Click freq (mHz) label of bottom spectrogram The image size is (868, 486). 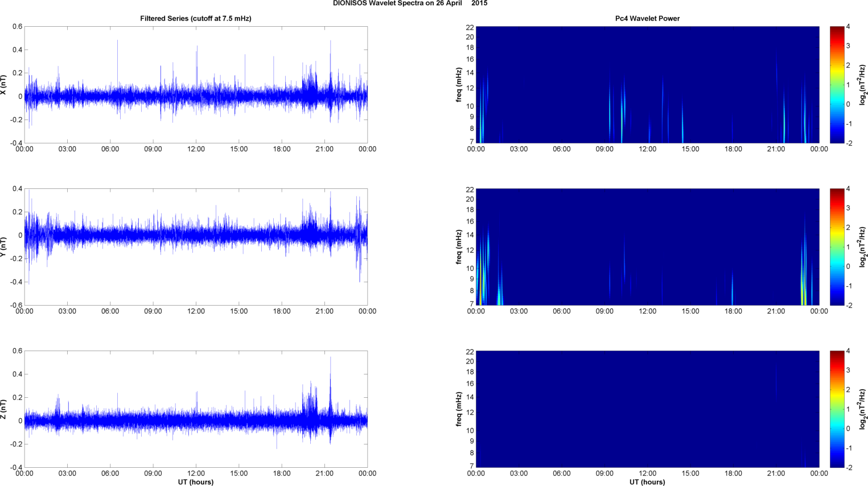pyautogui.click(x=458, y=409)
